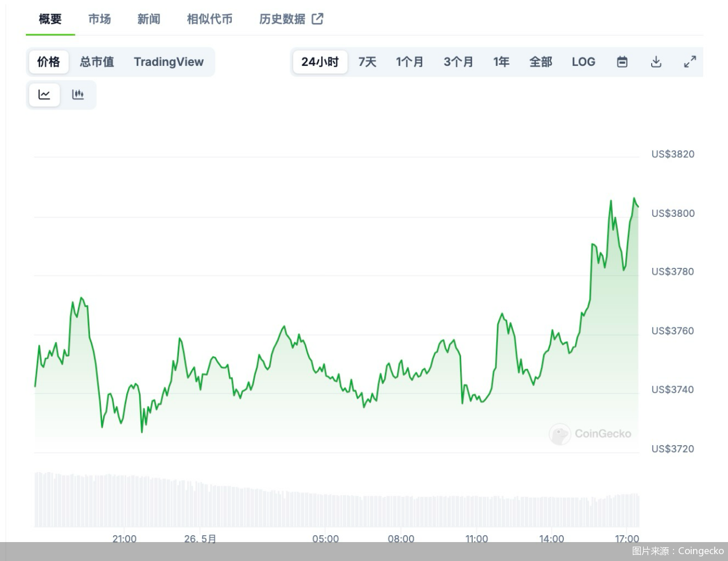Select the 7天 time range
The image size is (728, 561).
coord(367,62)
